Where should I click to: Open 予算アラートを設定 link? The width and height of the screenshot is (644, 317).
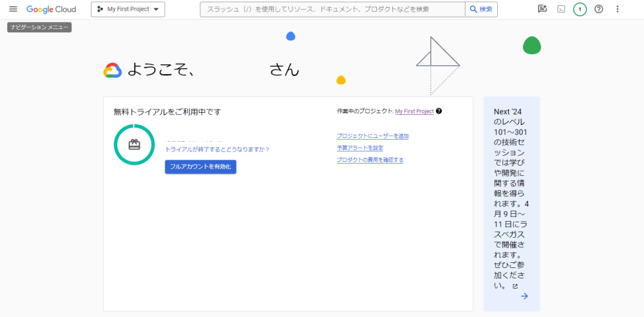[x=360, y=148]
